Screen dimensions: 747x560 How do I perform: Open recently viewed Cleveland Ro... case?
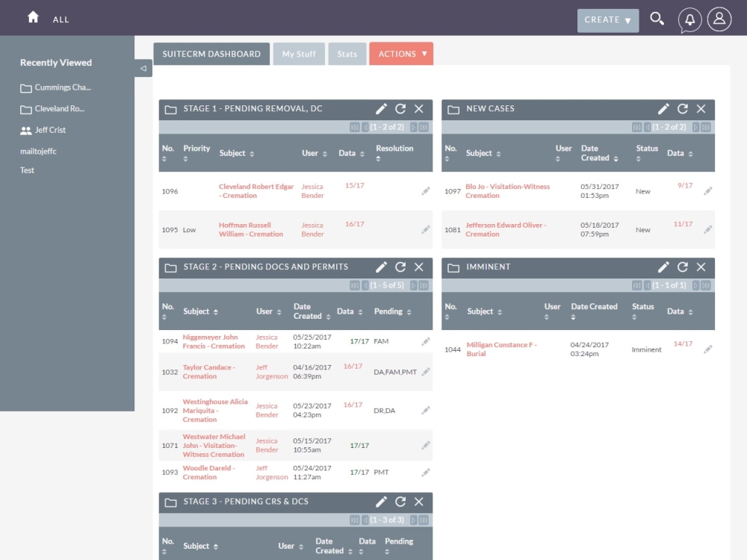pyautogui.click(x=52, y=109)
